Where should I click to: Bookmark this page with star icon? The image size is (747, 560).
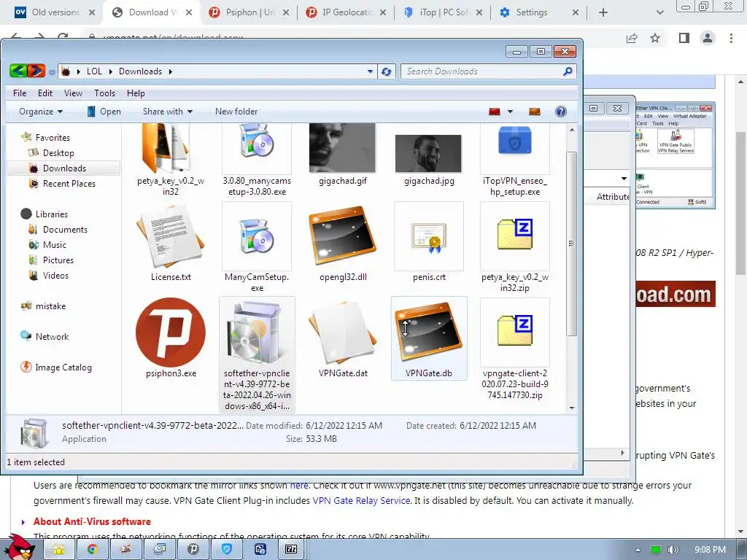(x=655, y=38)
